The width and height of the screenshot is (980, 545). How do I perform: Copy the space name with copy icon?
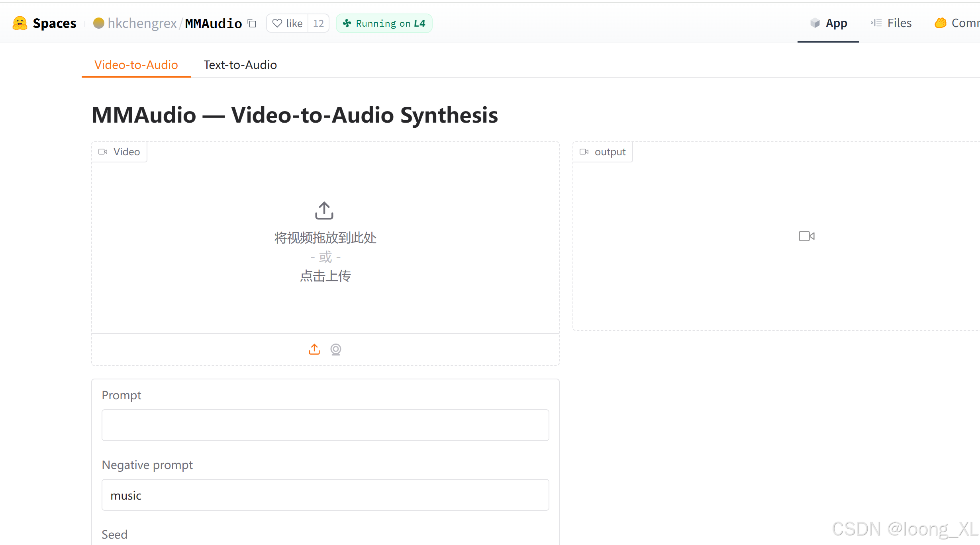coord(252,23)
